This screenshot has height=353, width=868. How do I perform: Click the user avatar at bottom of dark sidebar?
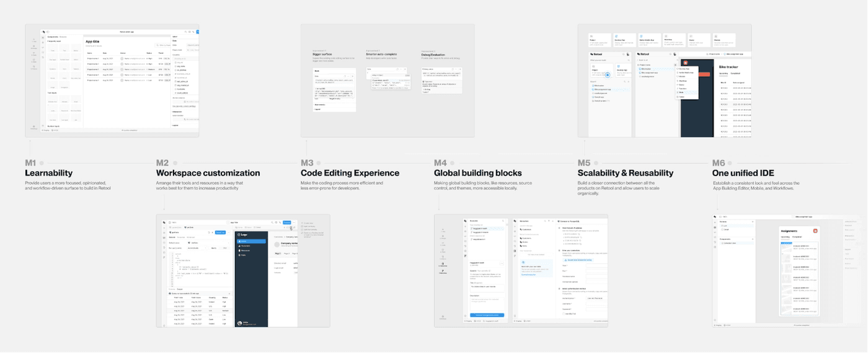(239, 323)
